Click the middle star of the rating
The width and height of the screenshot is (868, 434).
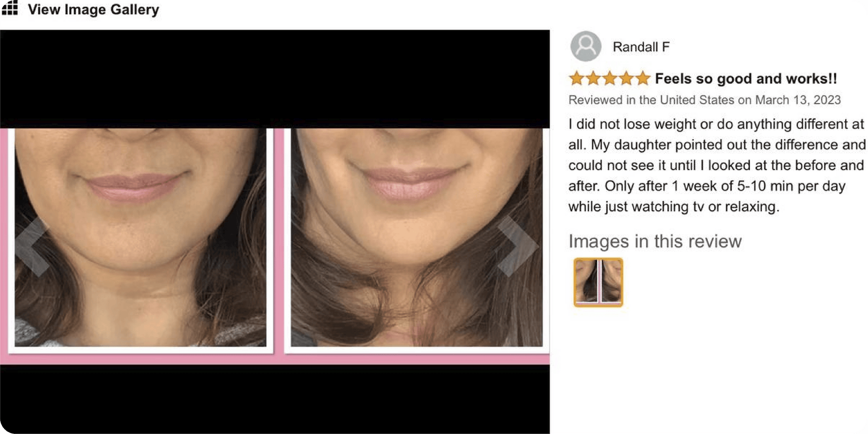[609, 78]
